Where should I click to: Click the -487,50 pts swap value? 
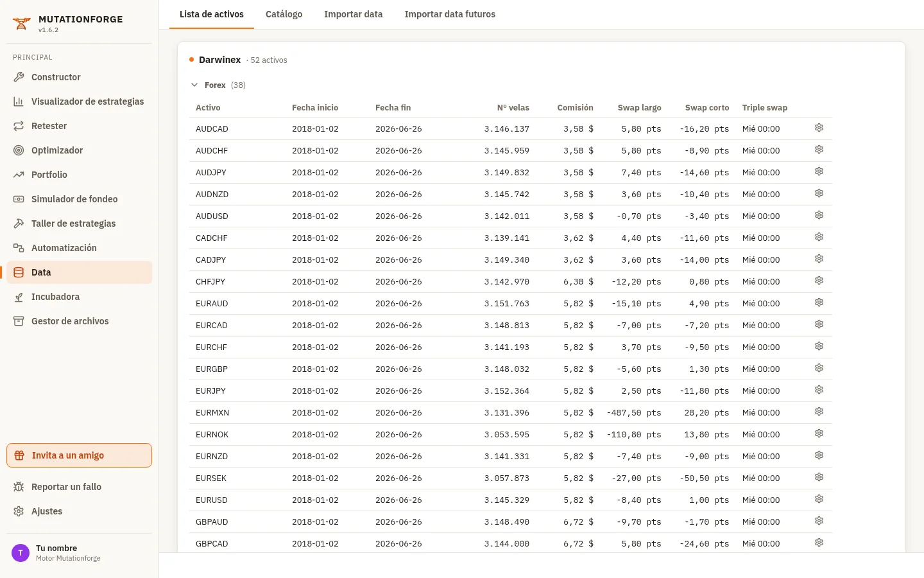[x=634, y=413]
